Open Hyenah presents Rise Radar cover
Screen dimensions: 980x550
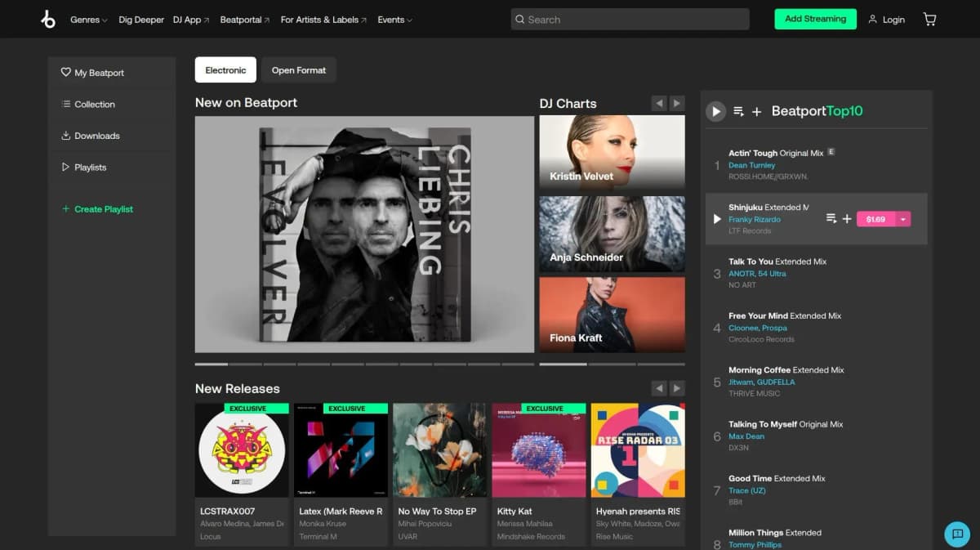(638, 450)
